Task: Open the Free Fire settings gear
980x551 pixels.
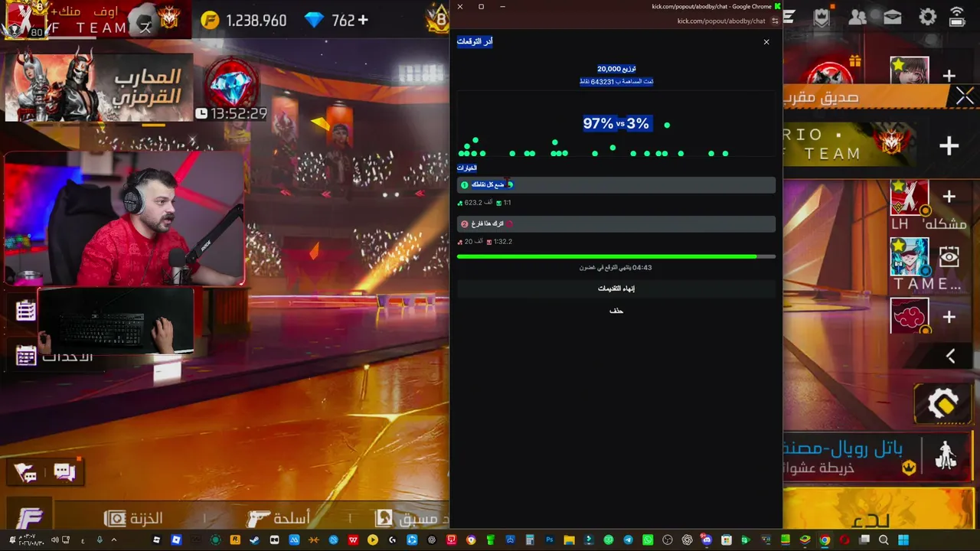Action: tap(928, 17)
